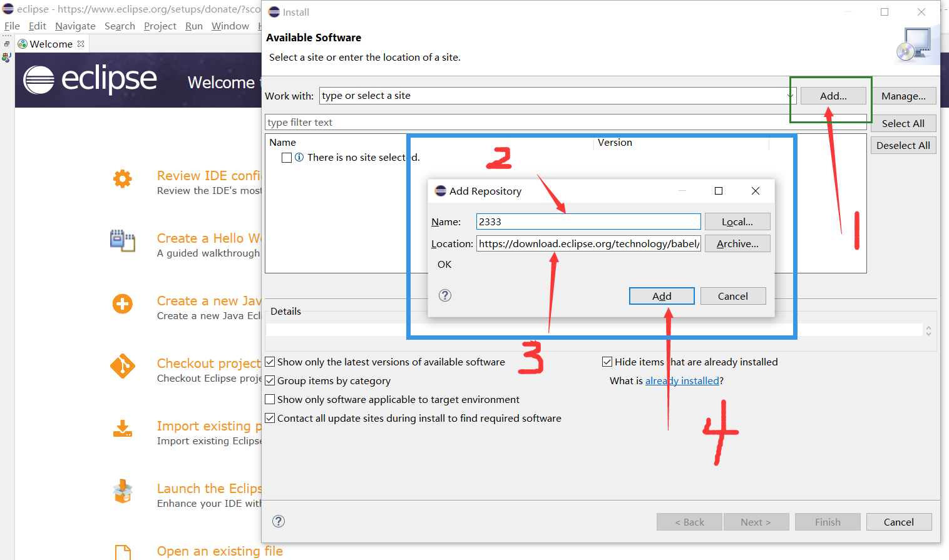Open the Edit menu
949x560 pixels.
38,26
